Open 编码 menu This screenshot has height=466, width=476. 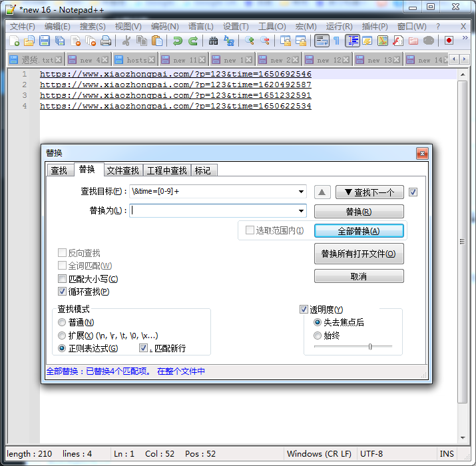[165, 27]
